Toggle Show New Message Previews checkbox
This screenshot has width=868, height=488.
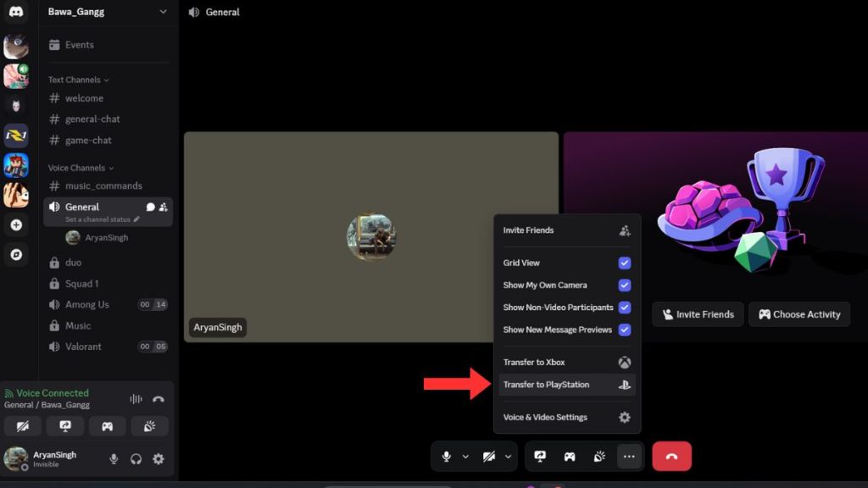coord(625,330)
